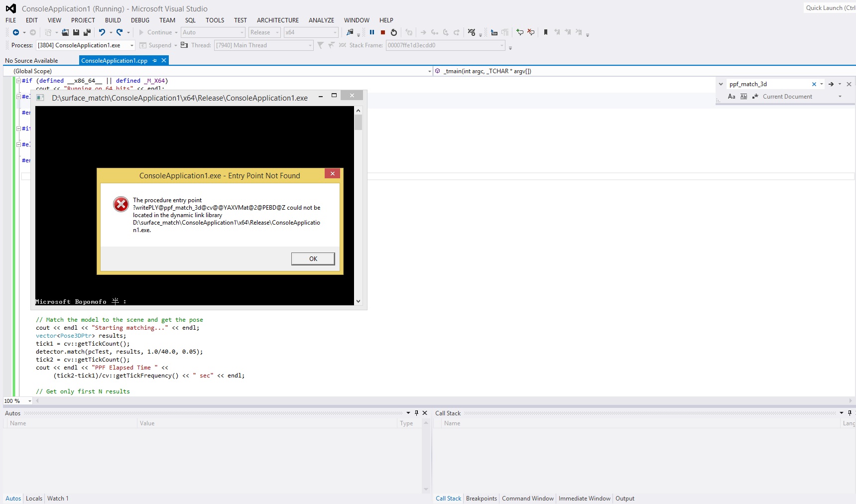Viewport: 856px width, 504px height.
Task: Toggle Use Regular Expressions in find box
Action: coord(755,97)
